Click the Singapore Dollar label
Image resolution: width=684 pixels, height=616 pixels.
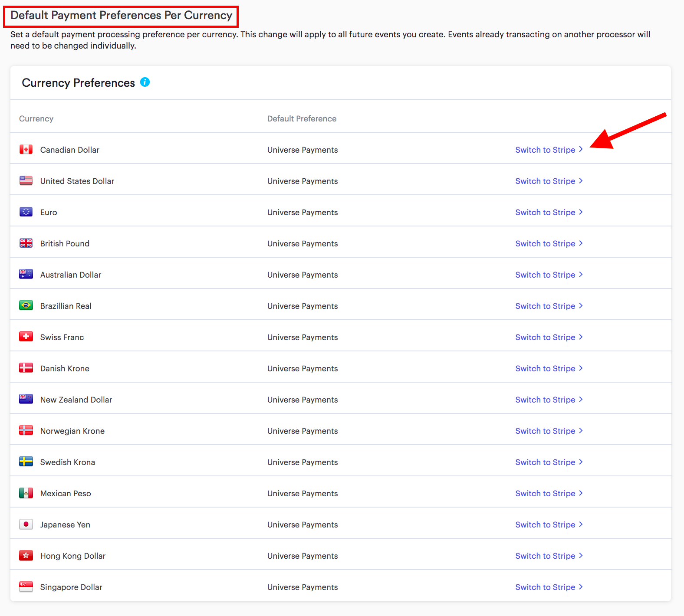(x=71, y=587)
